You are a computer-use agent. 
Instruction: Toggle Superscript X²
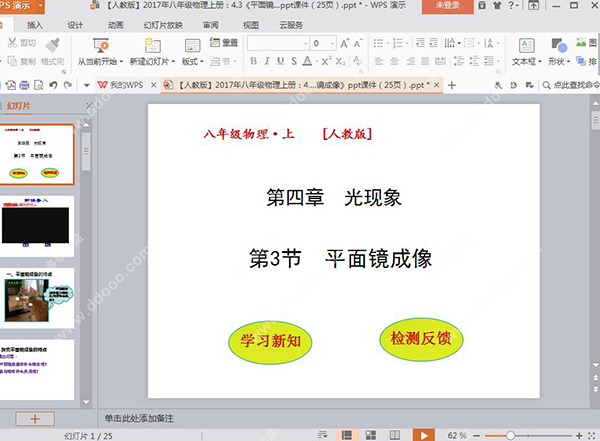(x=326, y=61)
